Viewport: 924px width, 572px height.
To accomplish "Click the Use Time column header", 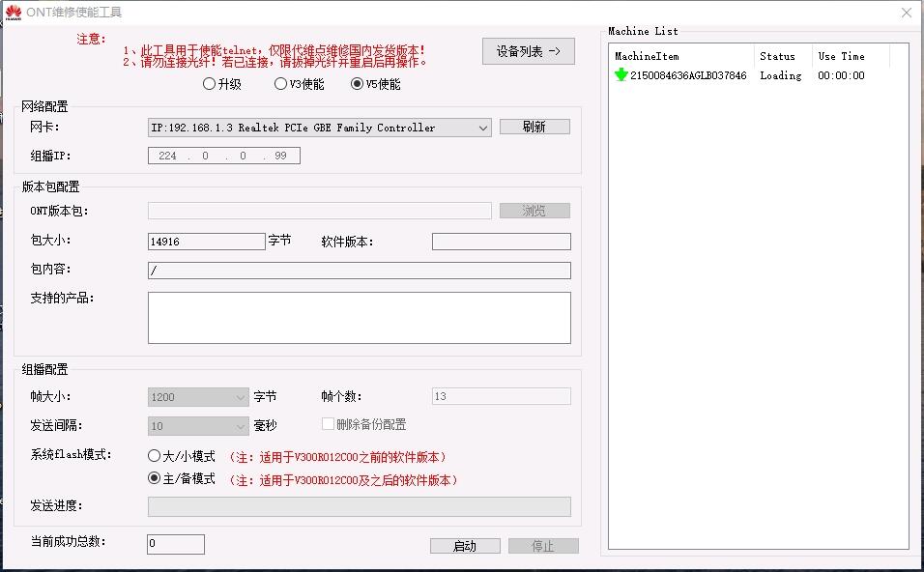I will click(851, 56).
